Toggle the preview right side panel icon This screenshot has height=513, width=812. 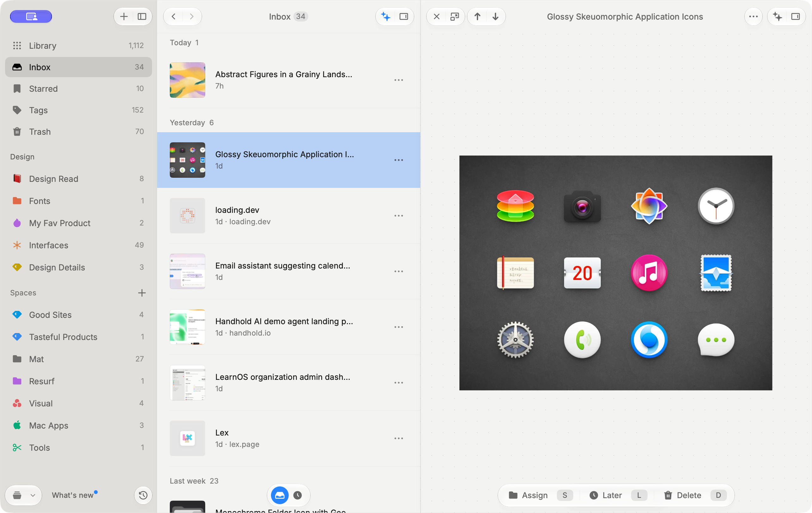click(796, 16)
